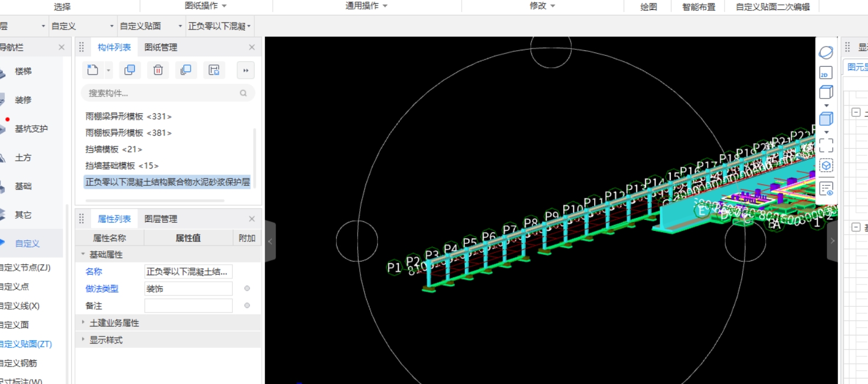Click the search magnifier icon
This screenshot has width=868, height=384.
coord(243,94)
